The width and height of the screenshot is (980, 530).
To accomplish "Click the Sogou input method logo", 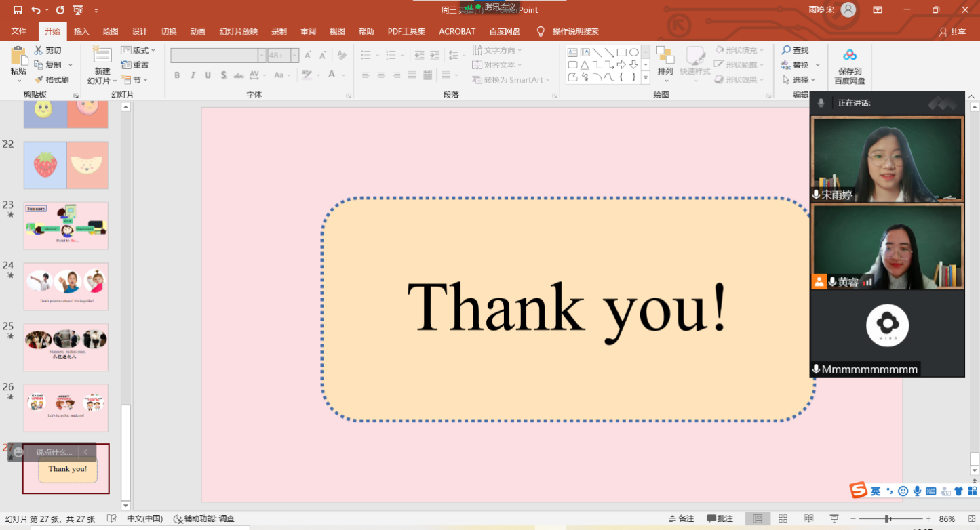I will pos(859,491).
